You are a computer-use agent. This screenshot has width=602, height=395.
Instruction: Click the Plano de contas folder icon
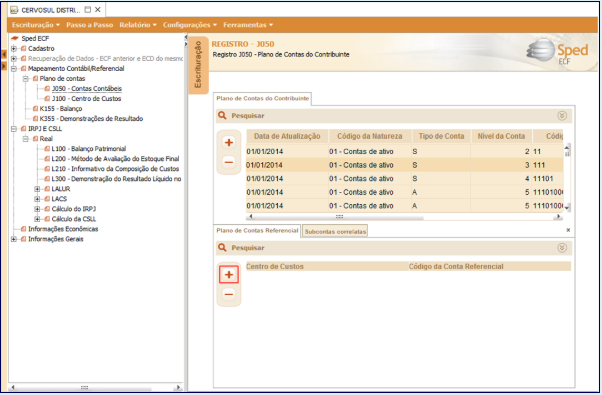pos(35,79)
